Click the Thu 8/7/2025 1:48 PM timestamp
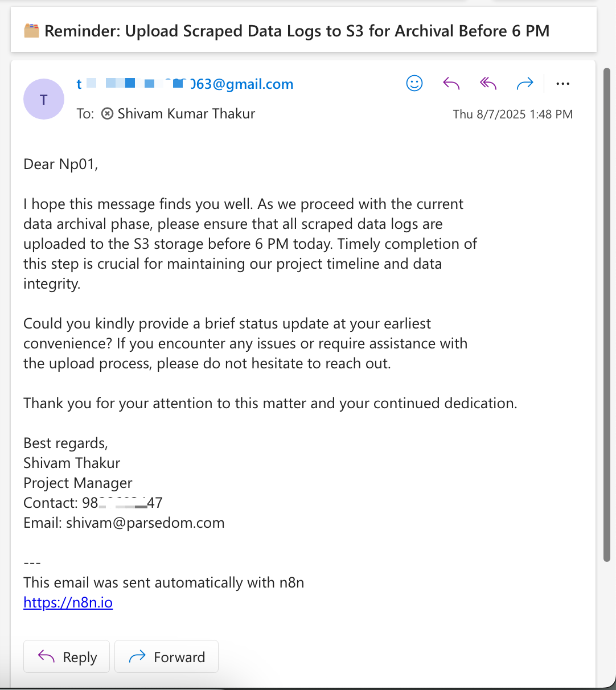The width and height of the screenshot is (616, 690). coord(512,114)
